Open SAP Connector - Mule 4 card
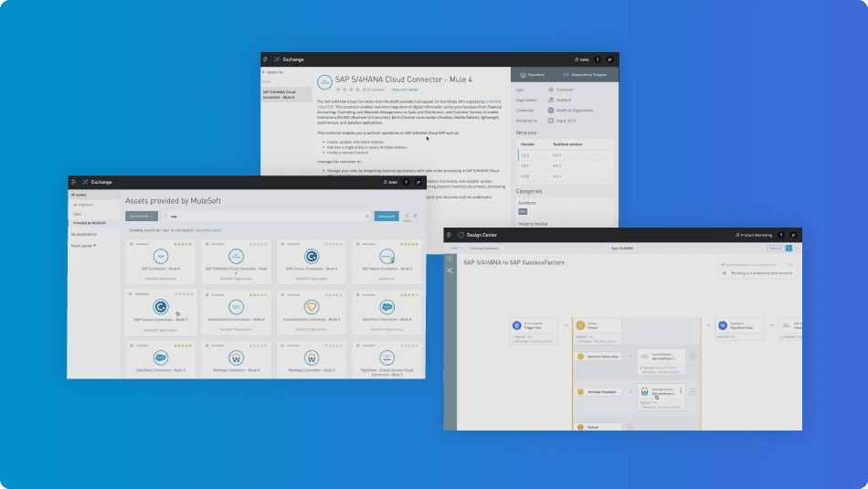The image size is (868, 489). click(x=161, y=261)
